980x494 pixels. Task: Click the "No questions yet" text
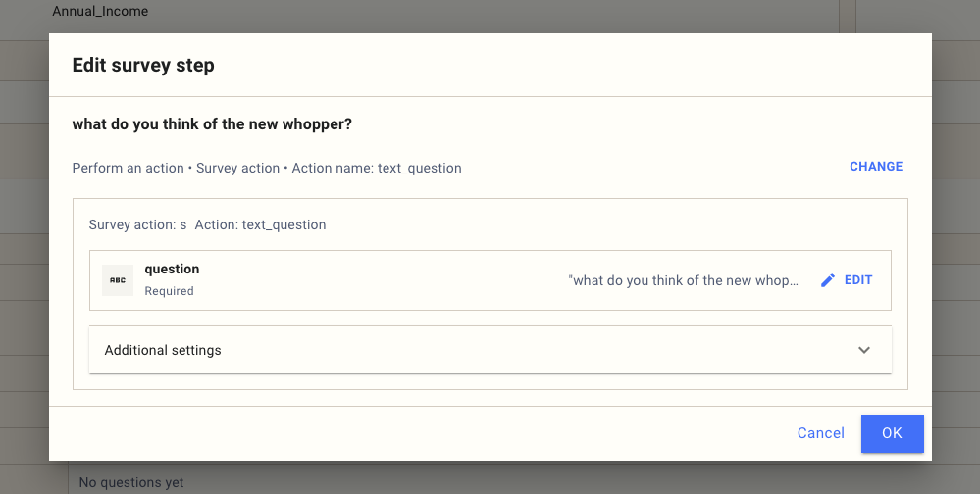tap(130, 482)
